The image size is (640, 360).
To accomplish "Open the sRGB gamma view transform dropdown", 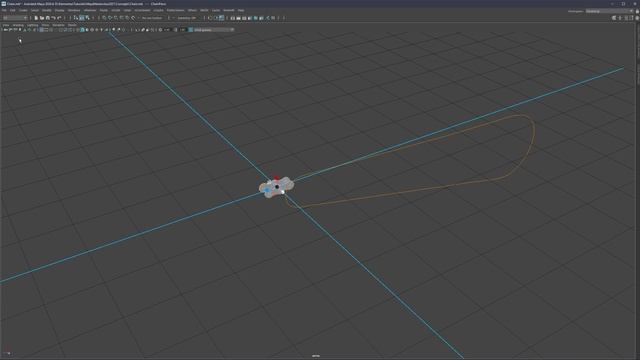I will click(214, 30).
